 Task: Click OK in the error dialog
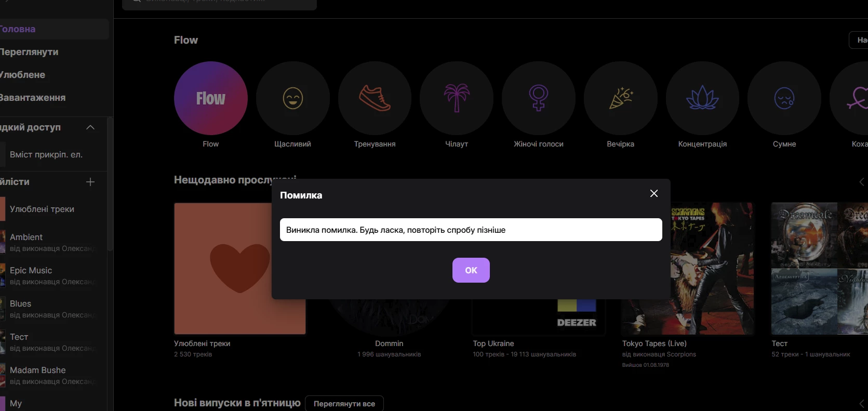click(471, 270)
